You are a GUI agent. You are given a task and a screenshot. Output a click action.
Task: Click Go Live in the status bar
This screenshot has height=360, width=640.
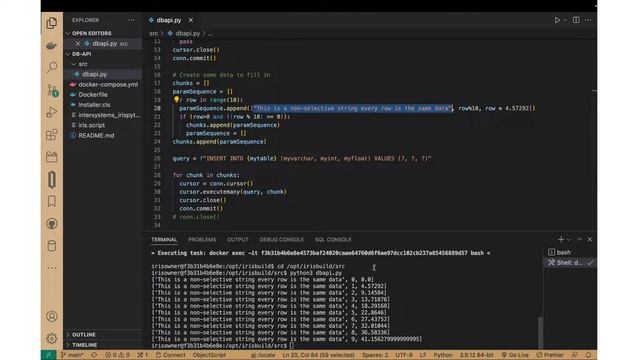(x=515, y=355)
